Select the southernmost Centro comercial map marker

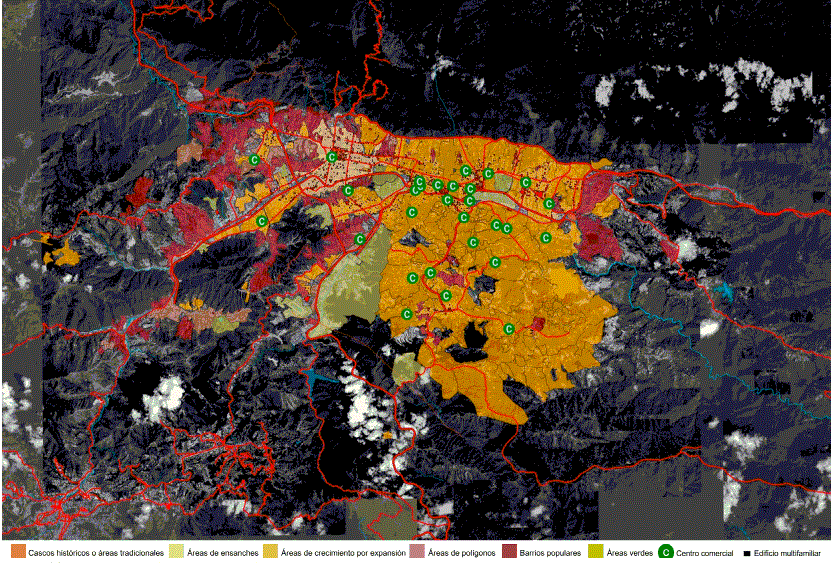509,328
